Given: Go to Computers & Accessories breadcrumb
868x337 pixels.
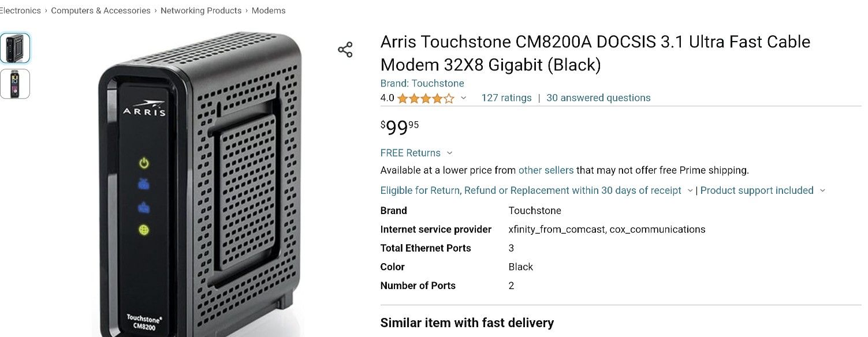Looking at the screenshot, I should 100,10.
